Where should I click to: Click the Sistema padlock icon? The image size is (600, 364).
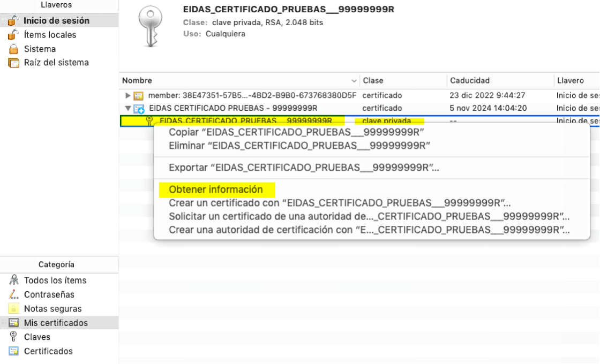tap(13, 49)
